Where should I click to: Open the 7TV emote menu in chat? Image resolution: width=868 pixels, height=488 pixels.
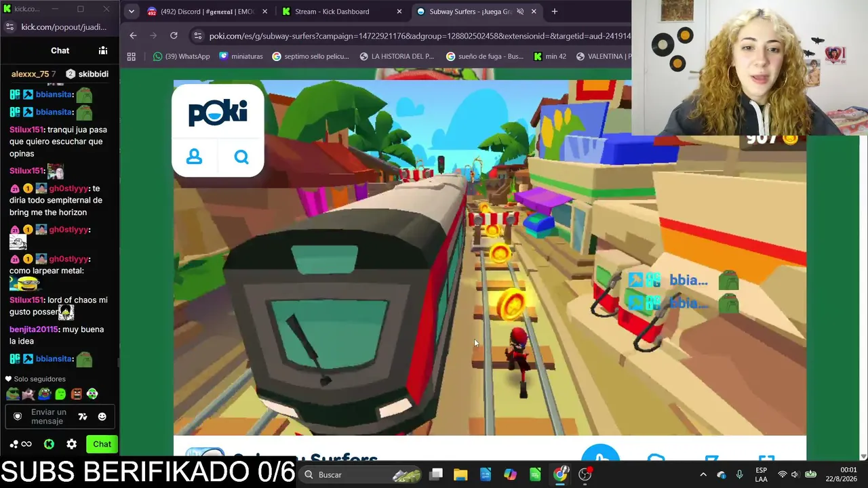(83, 416)
